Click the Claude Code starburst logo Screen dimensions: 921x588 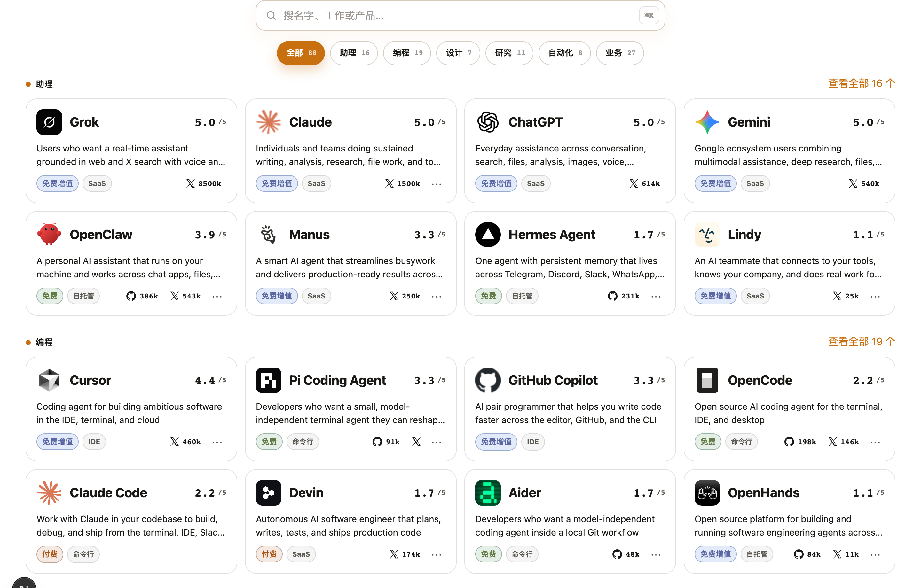(x=49, y=492)
